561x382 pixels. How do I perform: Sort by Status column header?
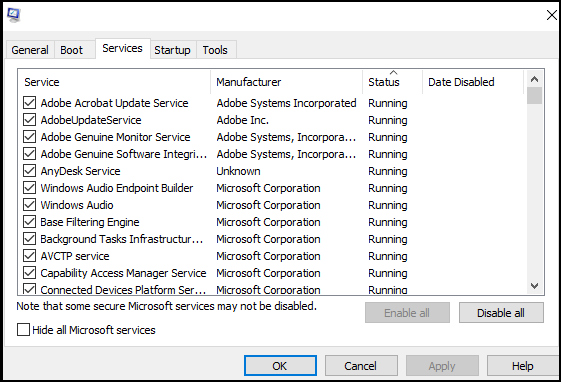[x=392, y=82]
